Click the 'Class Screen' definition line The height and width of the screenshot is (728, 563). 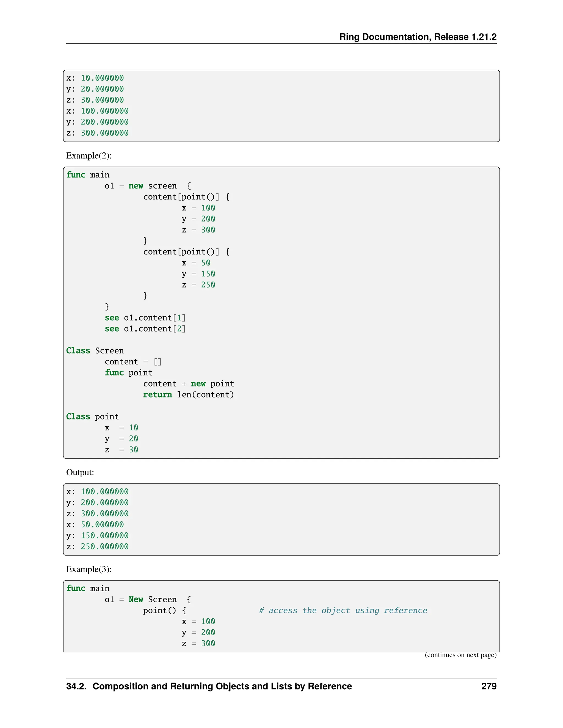coord(95,351)
